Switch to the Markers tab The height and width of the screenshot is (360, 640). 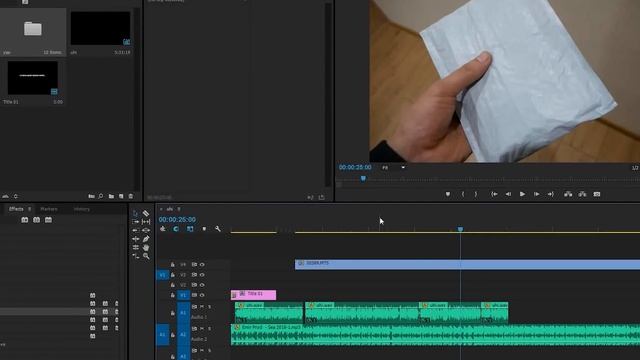(49, 209)
